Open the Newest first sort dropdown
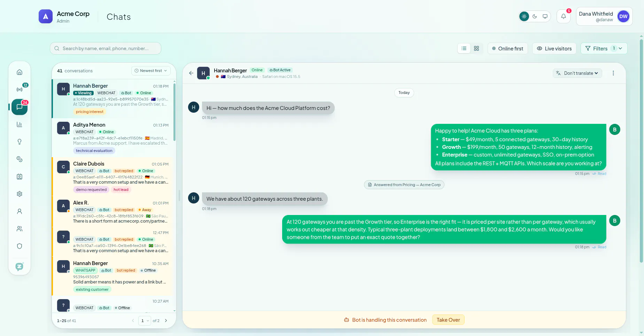The height and width of the screenshot is (336, 644). [151, 71]
